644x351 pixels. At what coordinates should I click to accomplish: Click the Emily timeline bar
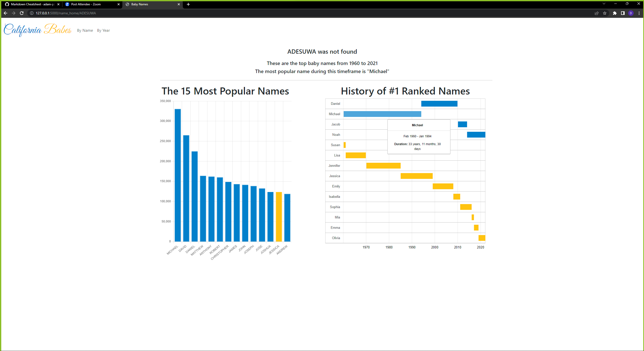pos(443,186)
